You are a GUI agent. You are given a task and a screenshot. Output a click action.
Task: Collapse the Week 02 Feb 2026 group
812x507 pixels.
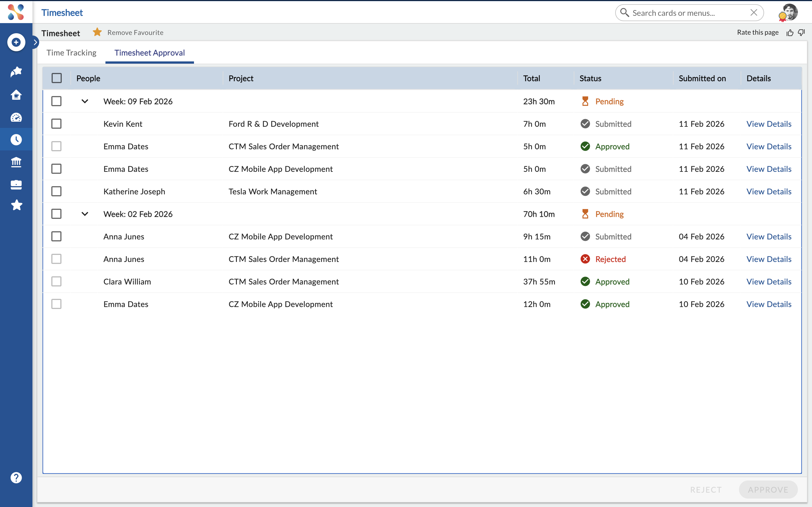click(85, 214)
